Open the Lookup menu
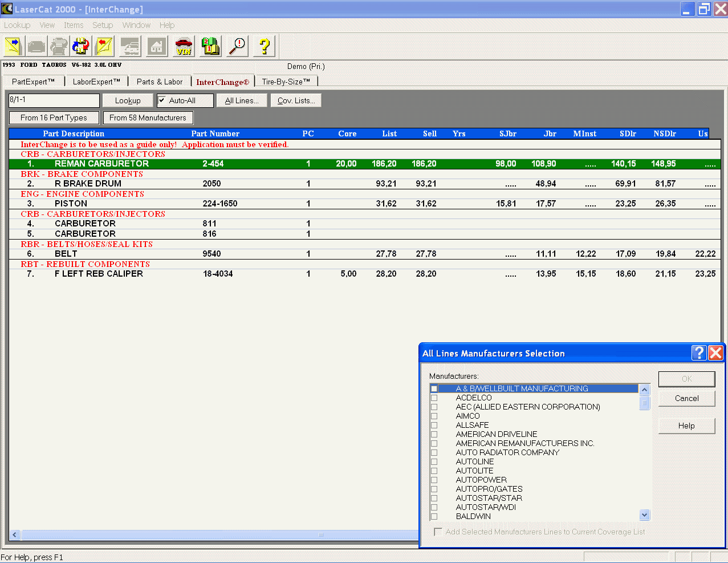The height and width of the screenshot is (563, 728). click(x=17, y=25)
